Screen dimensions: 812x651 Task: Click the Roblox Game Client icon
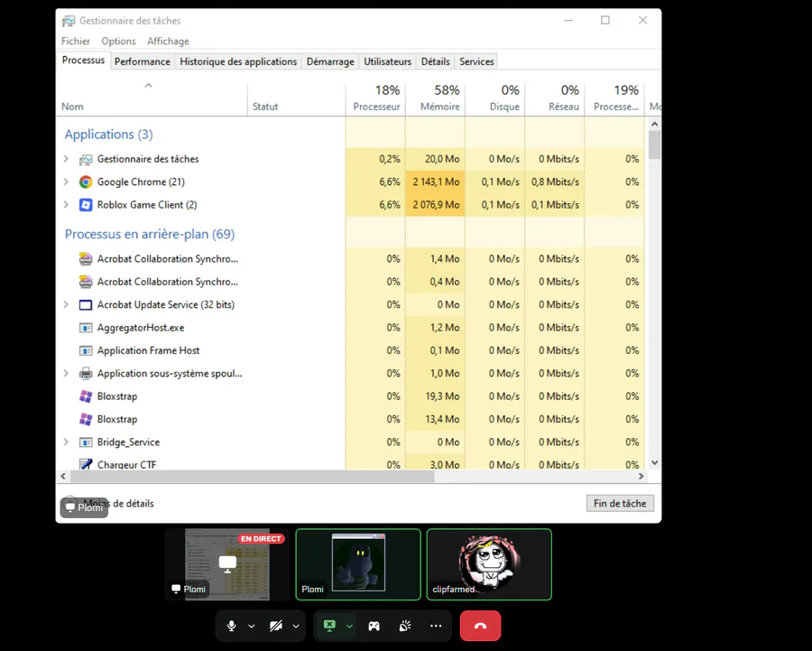pyautogui.click(x=86, y=205)
